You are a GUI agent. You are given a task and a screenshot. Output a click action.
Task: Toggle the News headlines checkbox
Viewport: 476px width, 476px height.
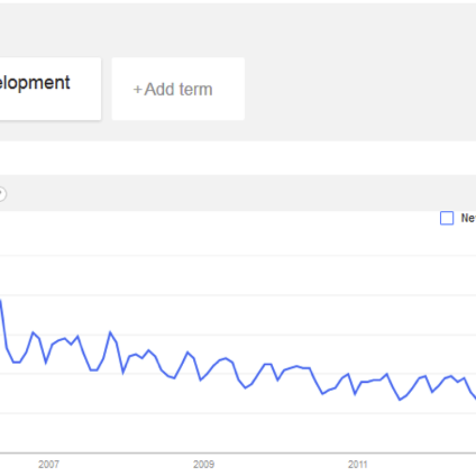(447, 218)
